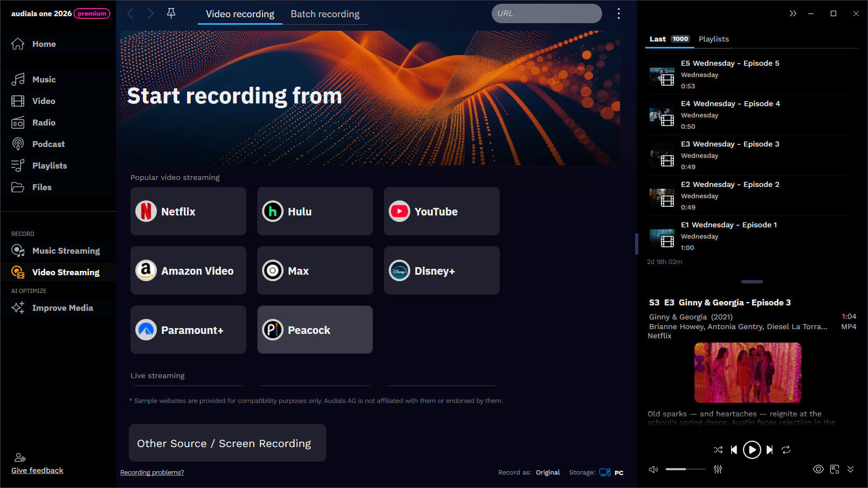Open the equalizer settings in the player

click(718, 469)
